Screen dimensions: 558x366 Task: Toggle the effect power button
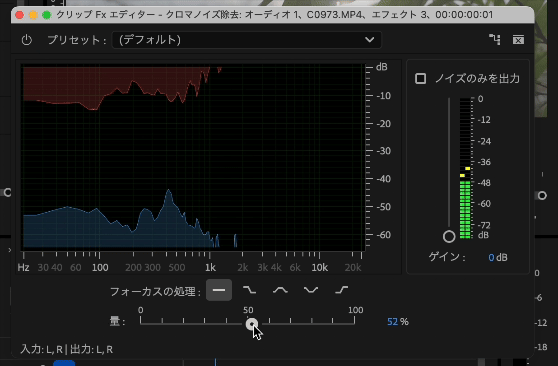click(x=27, y=40)
